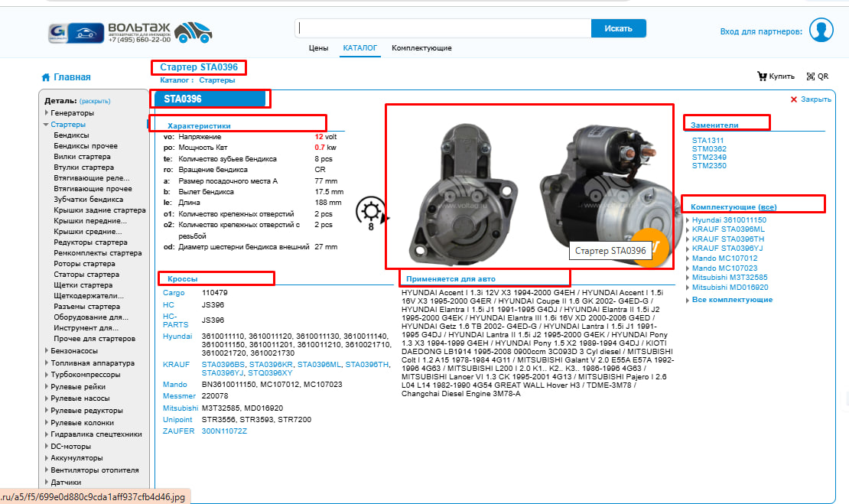Open replacement part STM2349
The height and width of the screenshot is (504, 849).
tap(709, 157)
